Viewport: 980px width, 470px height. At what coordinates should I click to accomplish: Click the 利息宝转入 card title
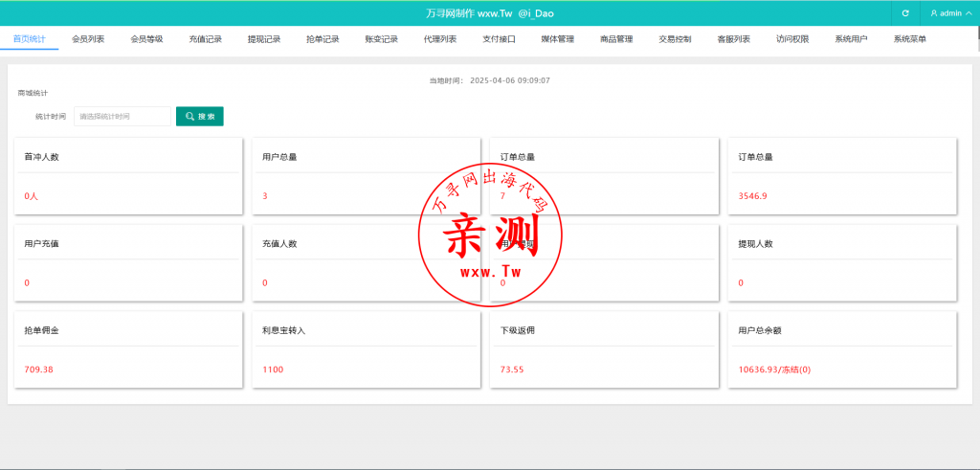tap(284, 330)
